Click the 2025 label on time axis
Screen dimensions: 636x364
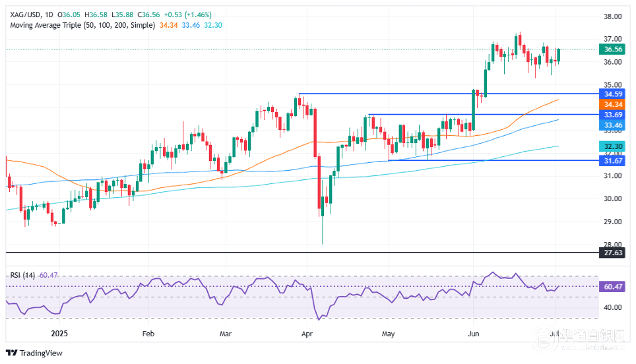59,334
